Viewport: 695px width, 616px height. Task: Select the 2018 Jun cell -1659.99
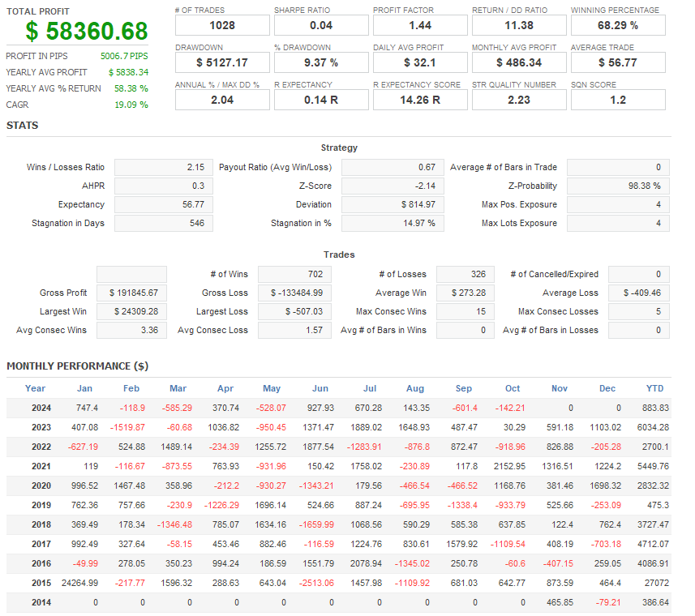pyautogui.click(x=316, y=525)
